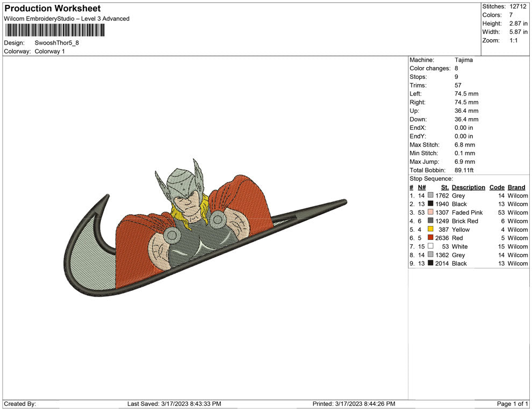
Task: Click the Max Stitch value '6.8 mm'
Action: (x=465, y=145)
